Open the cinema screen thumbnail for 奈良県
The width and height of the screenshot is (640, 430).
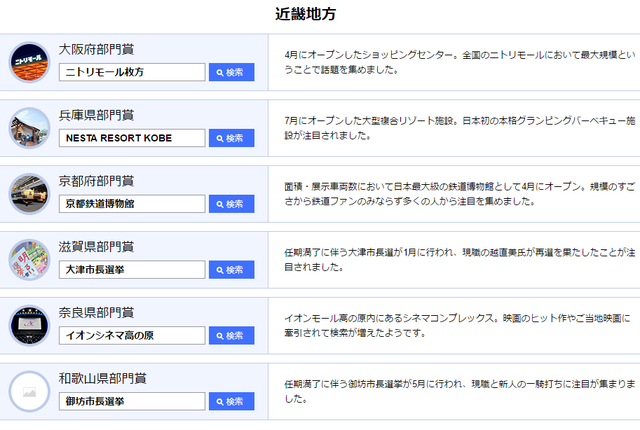pos(29,326)
